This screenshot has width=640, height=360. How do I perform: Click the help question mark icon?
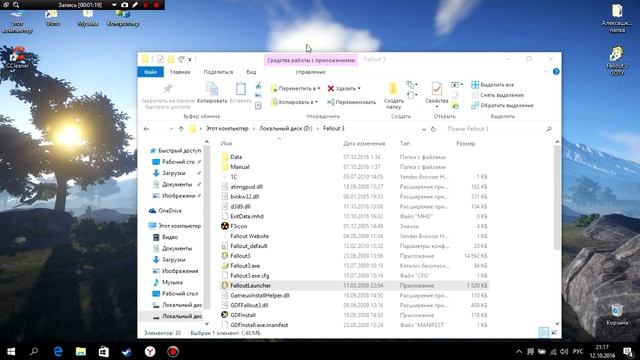556,72
